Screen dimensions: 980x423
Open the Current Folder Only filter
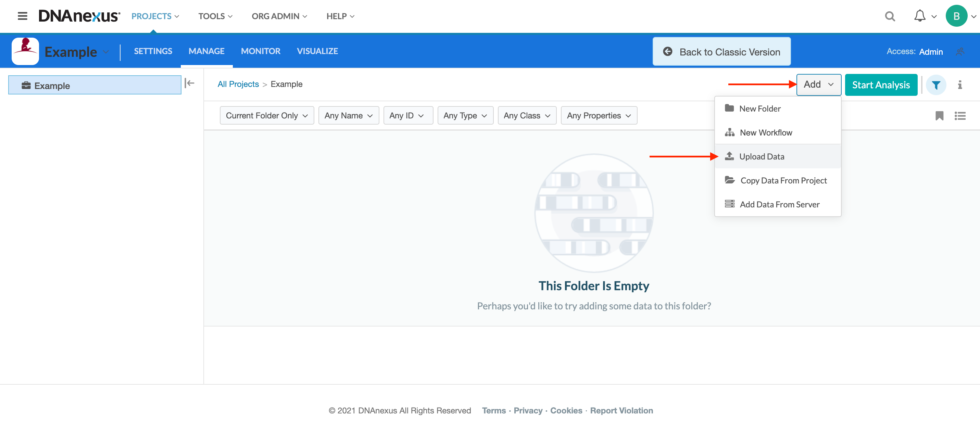(x=267, y=115)
